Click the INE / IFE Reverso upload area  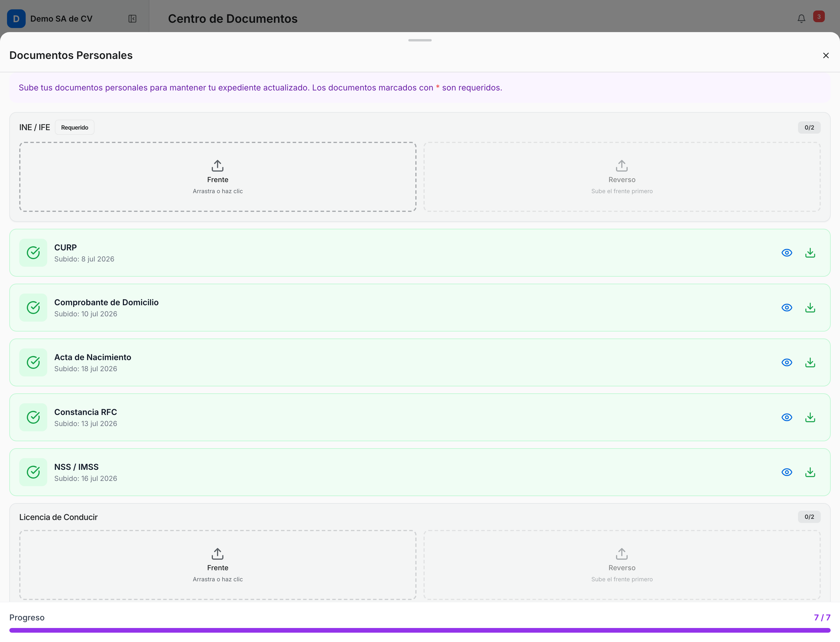click(x=622, y=177)
